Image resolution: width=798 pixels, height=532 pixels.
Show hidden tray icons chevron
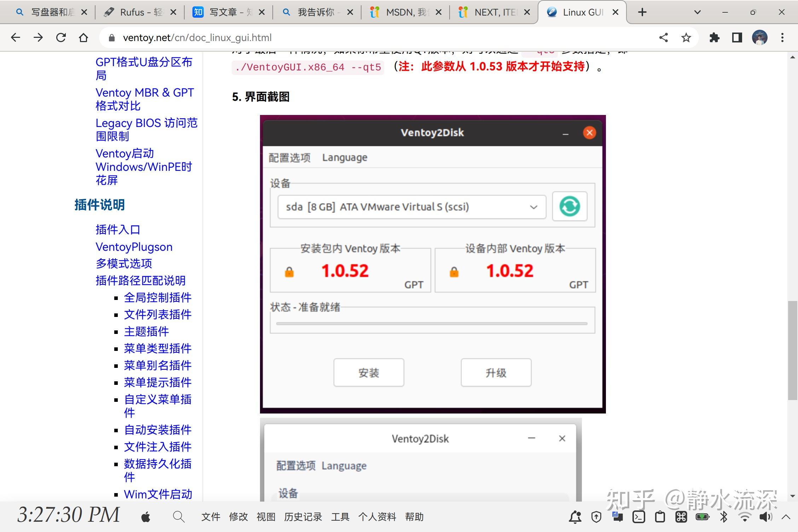click(786, 517)
